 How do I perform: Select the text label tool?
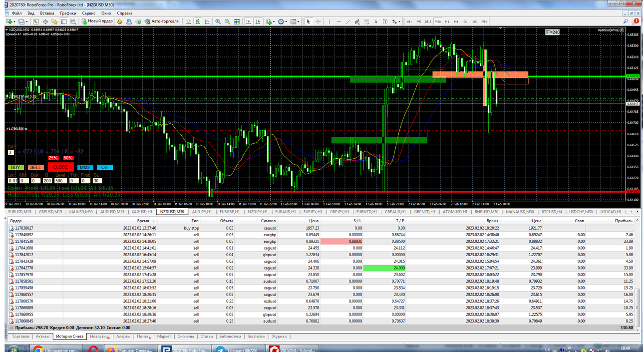(385, 21)
